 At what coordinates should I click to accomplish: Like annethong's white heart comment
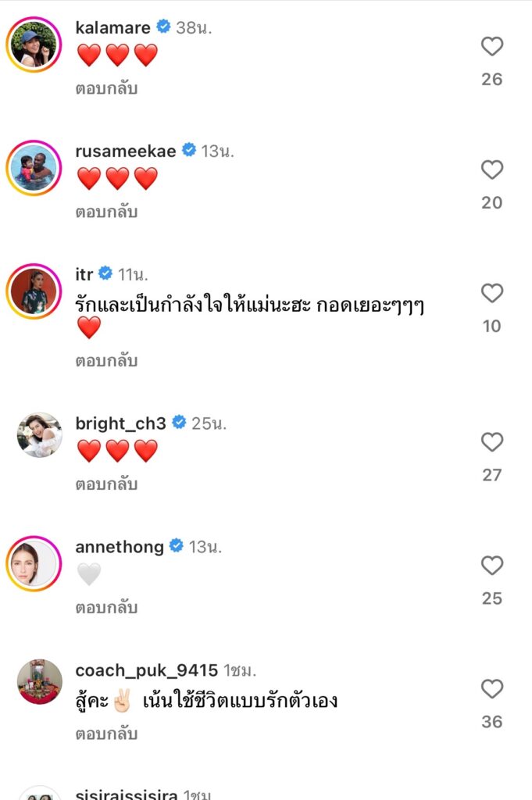pyautogui.click(x=491, y=566)
